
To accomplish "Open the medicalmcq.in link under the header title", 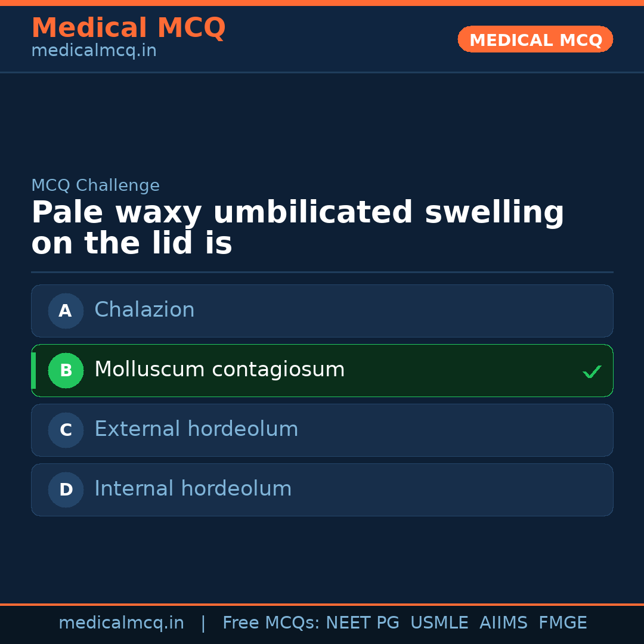I will click(94, 51).
